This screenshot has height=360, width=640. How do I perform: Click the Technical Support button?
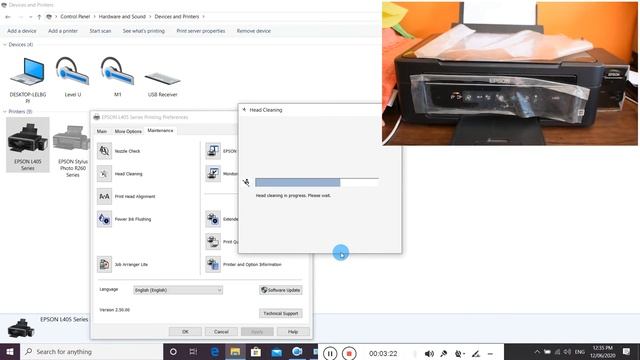point(281,313)
